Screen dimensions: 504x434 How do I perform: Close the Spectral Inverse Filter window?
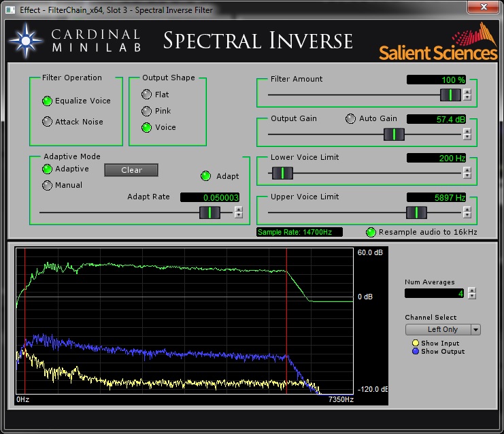(x=483, y=7)
